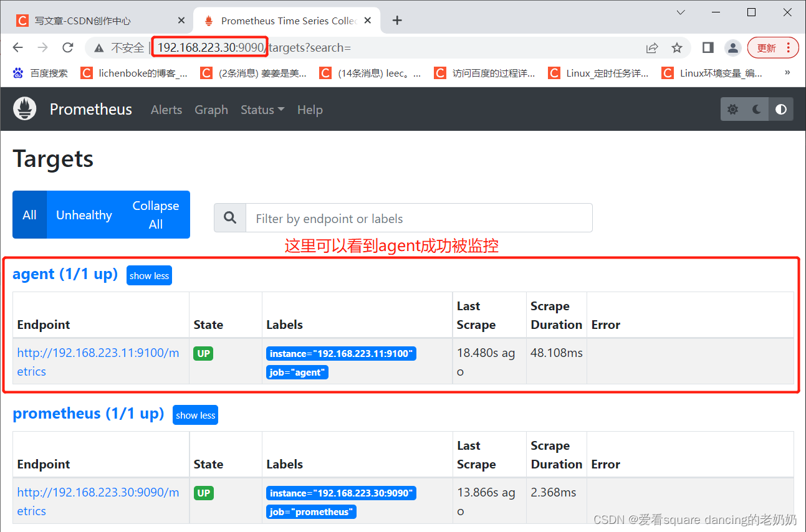Switch to light theme sun icon

(732, 110)
